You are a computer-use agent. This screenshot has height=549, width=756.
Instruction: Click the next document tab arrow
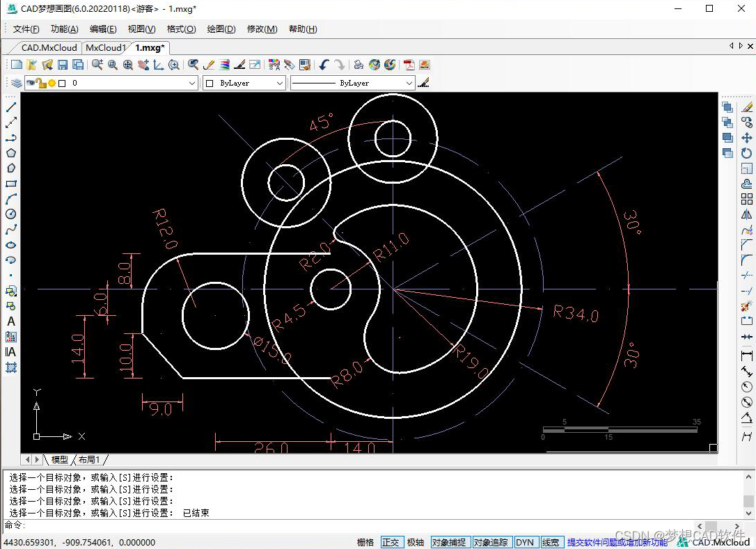(x=741, y=46)
